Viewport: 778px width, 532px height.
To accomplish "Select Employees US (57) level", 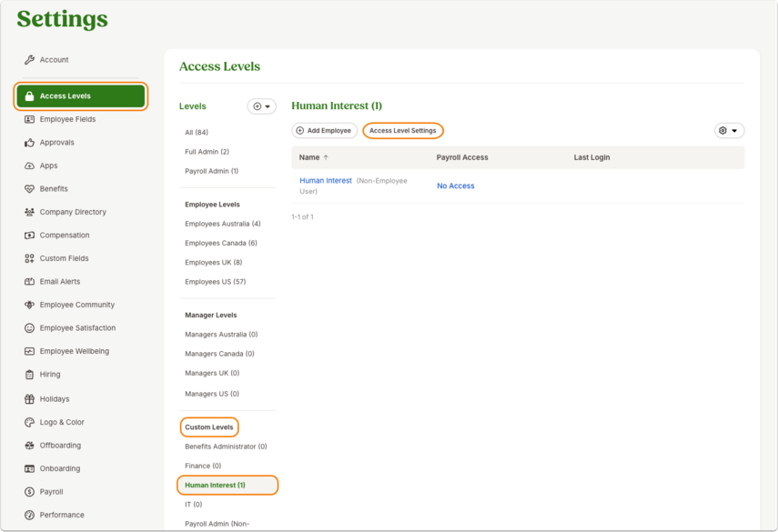I will click(216, 282).
